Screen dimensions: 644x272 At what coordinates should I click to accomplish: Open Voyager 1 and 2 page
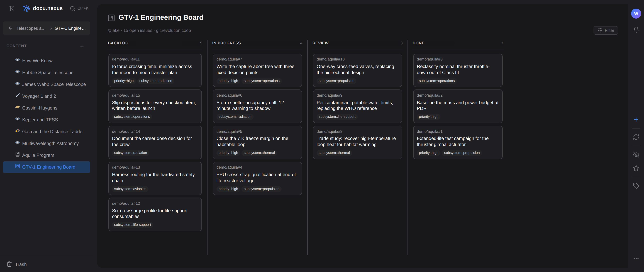click(x=47, y=96)
